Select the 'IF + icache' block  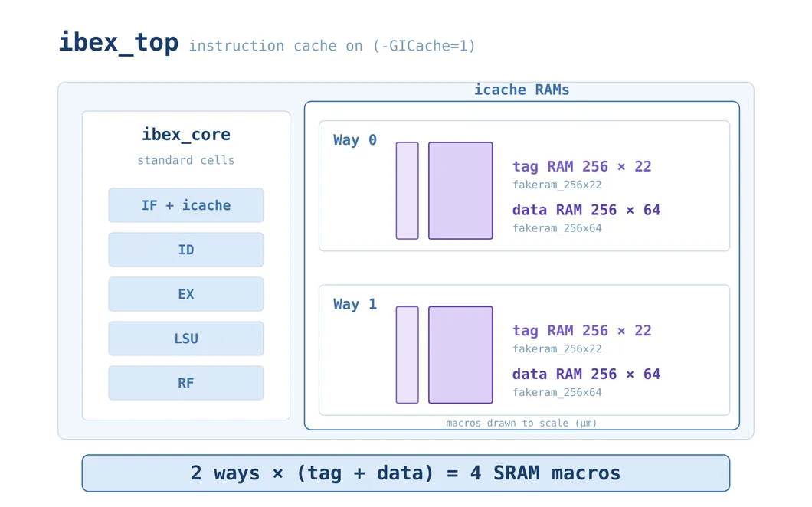186,205
